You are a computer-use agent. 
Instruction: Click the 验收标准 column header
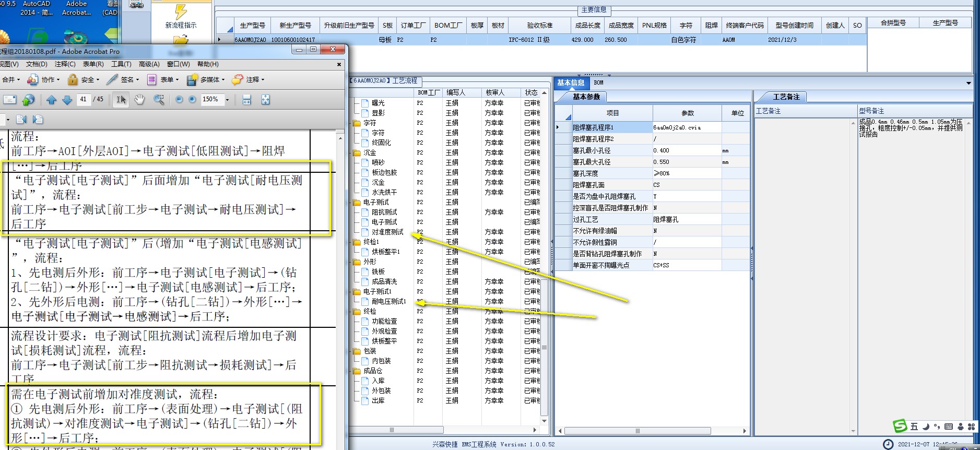click(x=539, y=25)
